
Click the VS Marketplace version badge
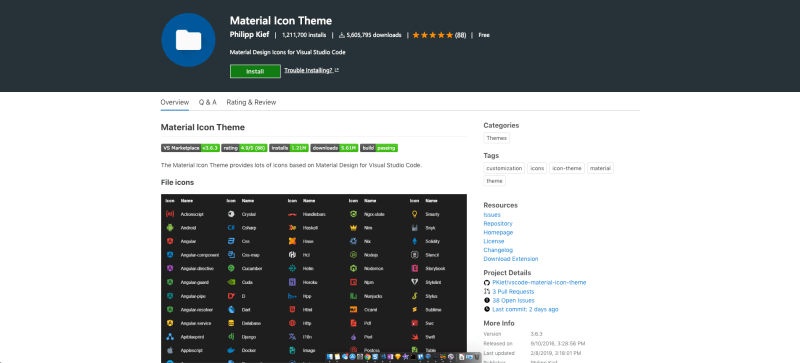(190, 148)
